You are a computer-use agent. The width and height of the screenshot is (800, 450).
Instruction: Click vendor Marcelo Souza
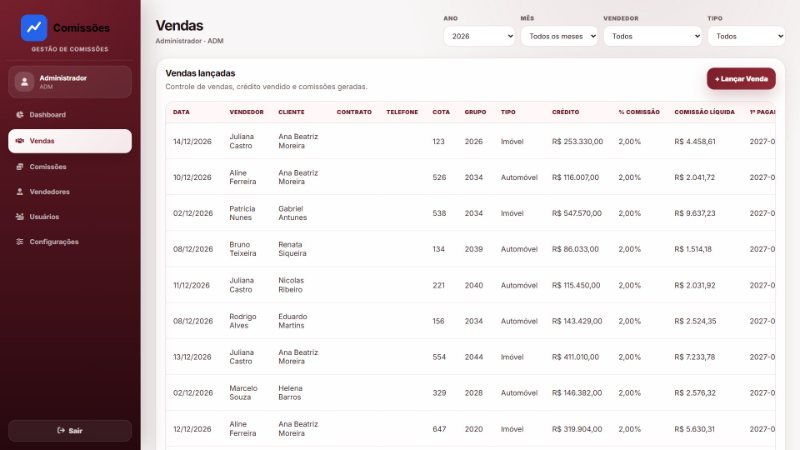[243, 393]
